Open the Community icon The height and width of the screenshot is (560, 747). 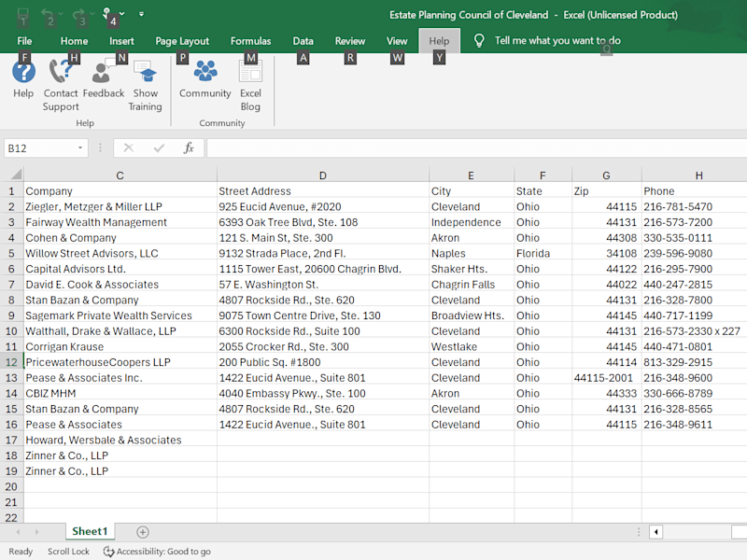[x=204, y=71]
